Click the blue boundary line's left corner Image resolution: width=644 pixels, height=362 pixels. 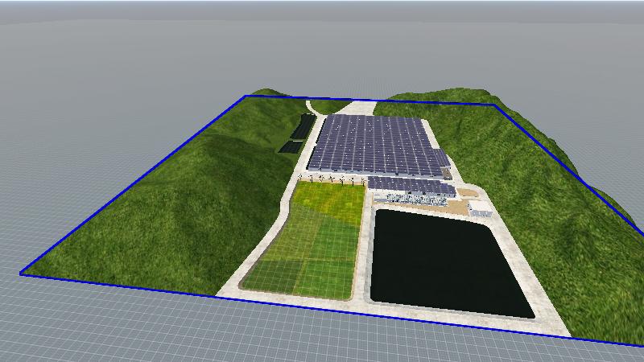point(22,274)
